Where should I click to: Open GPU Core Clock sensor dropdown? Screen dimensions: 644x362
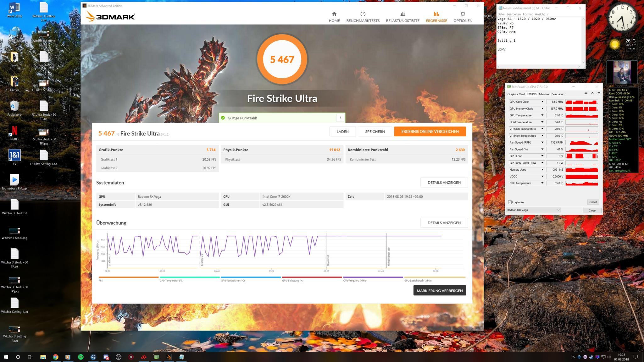tap(542, 102)
